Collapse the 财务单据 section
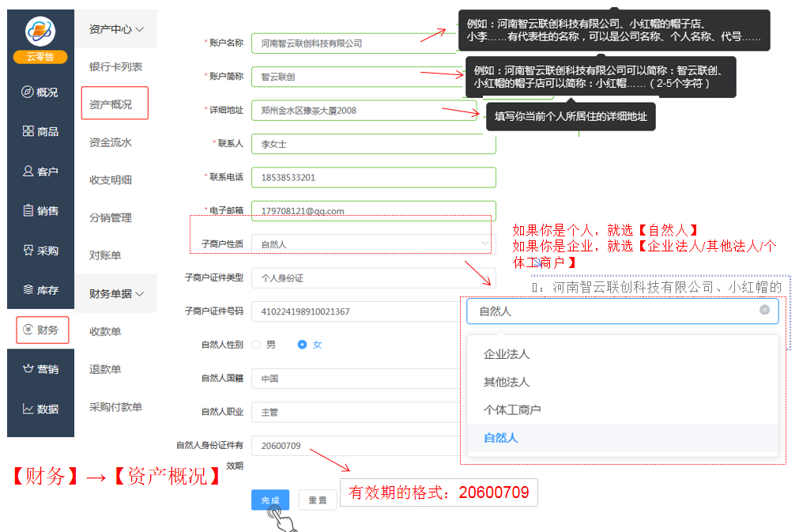The image size is (799, 532). pos(116,294)
